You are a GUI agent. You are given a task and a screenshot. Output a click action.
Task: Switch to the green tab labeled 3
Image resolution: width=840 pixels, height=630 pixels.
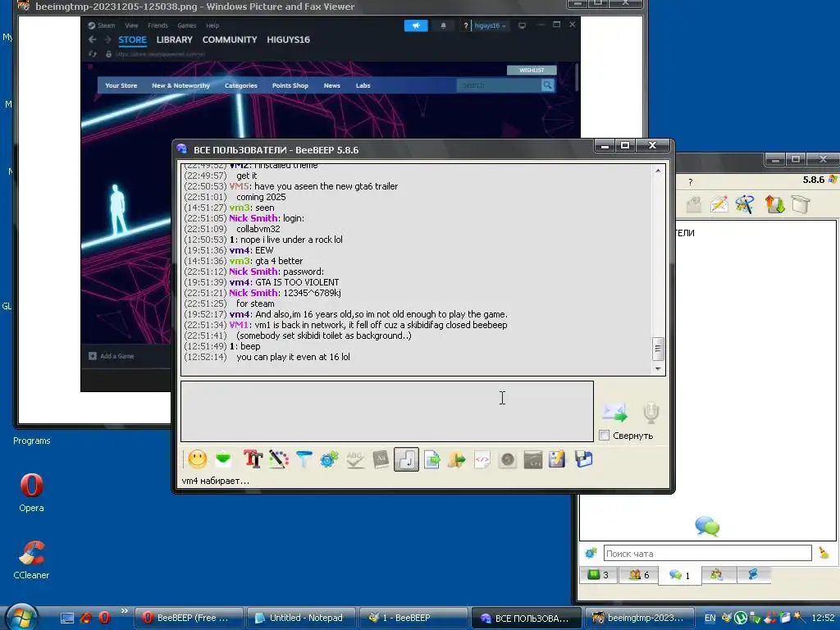tap(598, 575)
